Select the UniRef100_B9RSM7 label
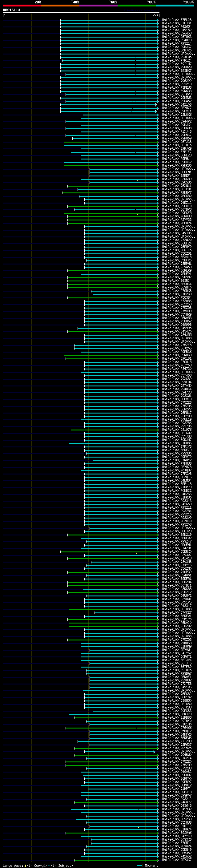197x868 pixels. 177,277
